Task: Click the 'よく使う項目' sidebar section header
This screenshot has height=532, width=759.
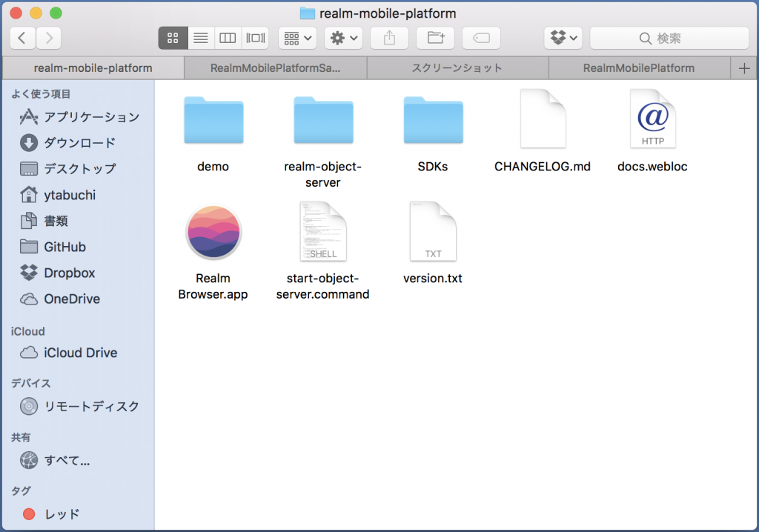Action: tap(41, 94)
